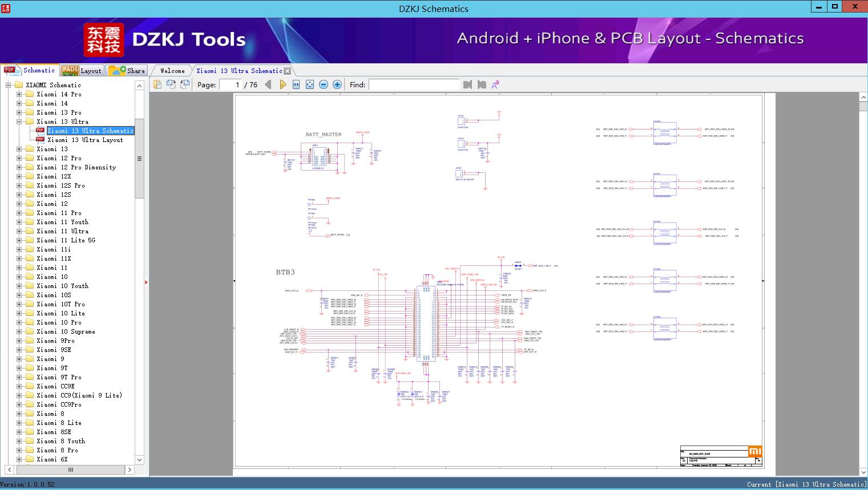Click the page number input field
Image resolution: width=868 pixels, height=490 pixels.
tap(230, 84)
